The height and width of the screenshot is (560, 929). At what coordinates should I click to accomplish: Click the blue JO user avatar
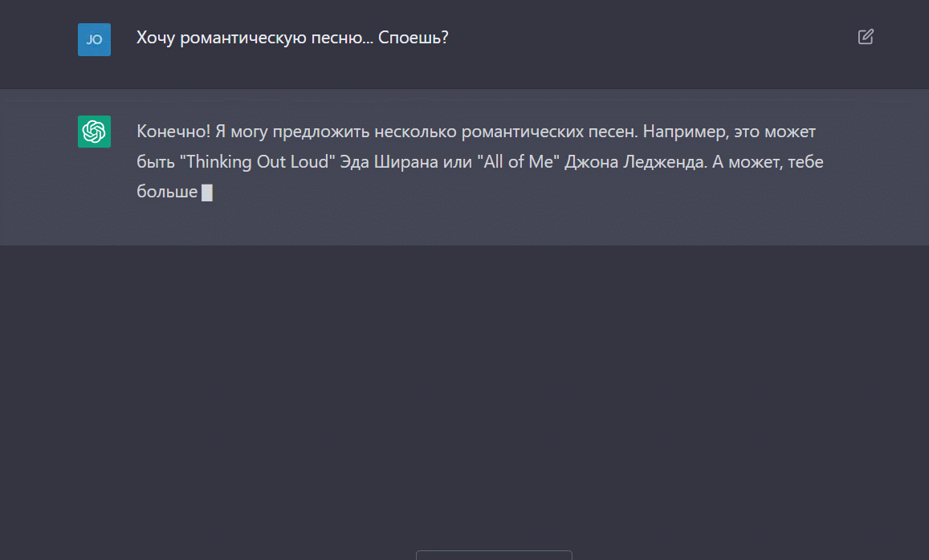[x=94, y=39]
